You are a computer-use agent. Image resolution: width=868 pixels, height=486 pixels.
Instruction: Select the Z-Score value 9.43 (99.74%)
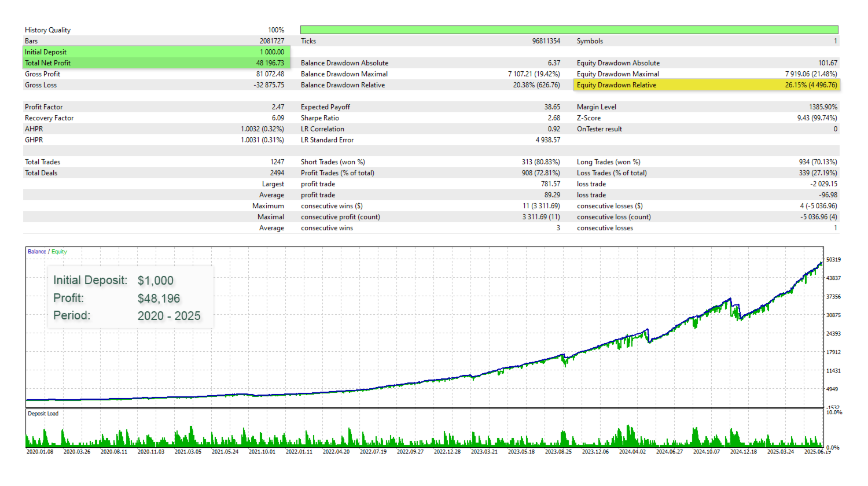pos(817,118)
